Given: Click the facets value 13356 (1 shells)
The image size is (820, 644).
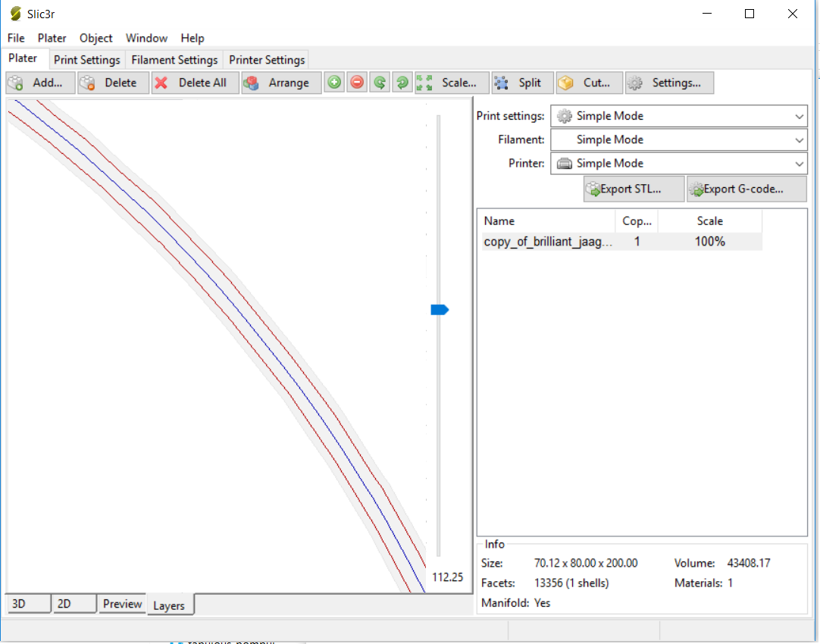Looking at the screenshot, I should [x=571, y=583].
